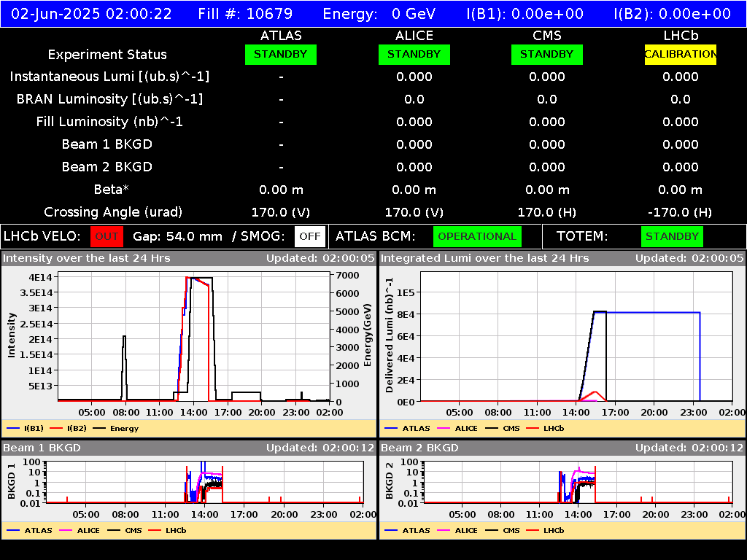
Task: Click the ATLAS crossing angle 170.0 (V)
Action: click(281, 212)
